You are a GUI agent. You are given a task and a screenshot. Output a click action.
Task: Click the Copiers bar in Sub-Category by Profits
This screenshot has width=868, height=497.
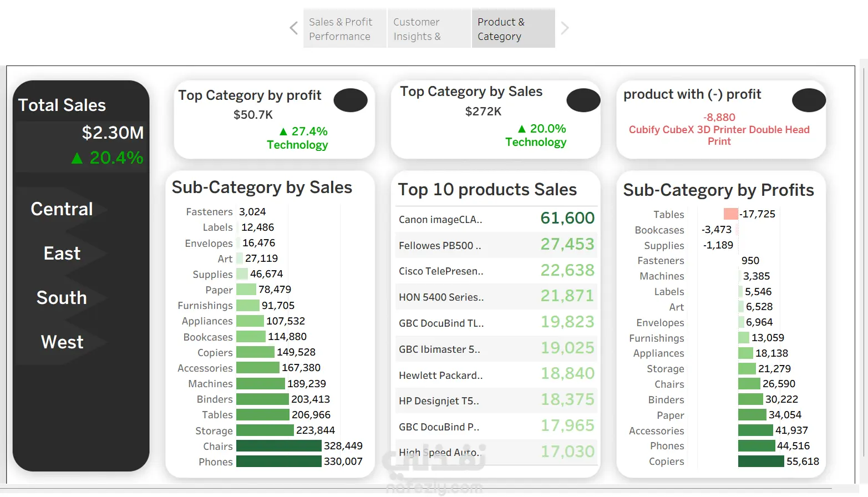click(761, 461)
